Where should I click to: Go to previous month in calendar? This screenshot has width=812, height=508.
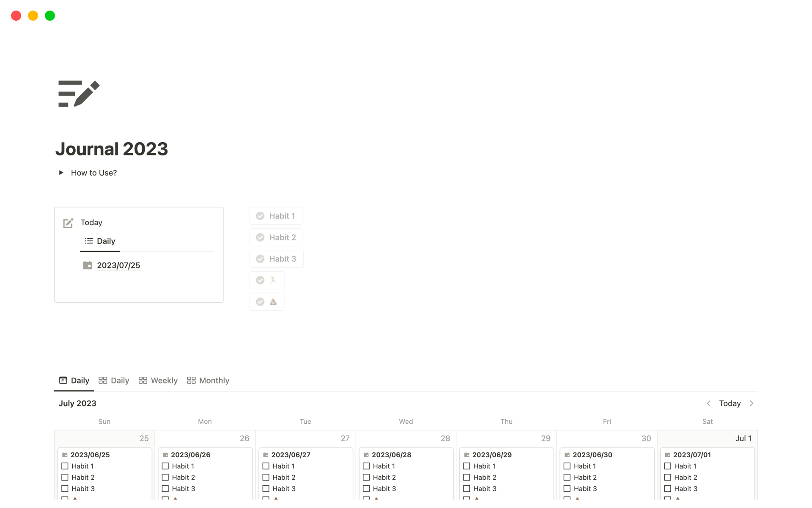(709, 403)
